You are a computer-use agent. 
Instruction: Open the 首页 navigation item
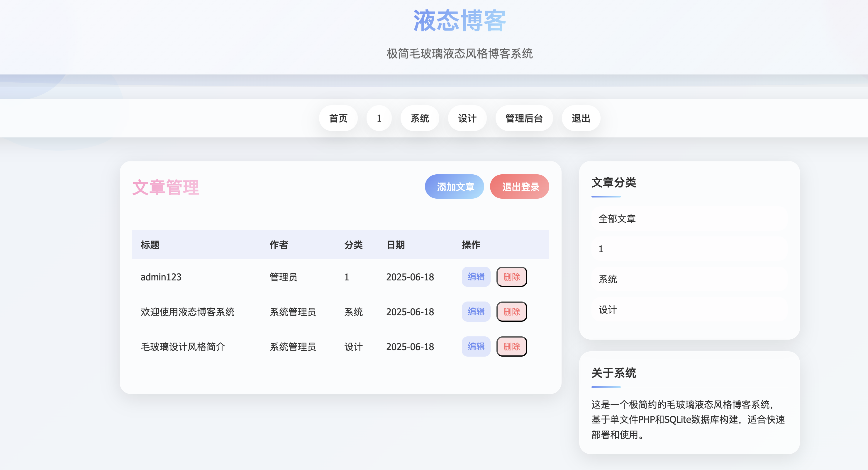pyautogui.click(x=338, y=118)
